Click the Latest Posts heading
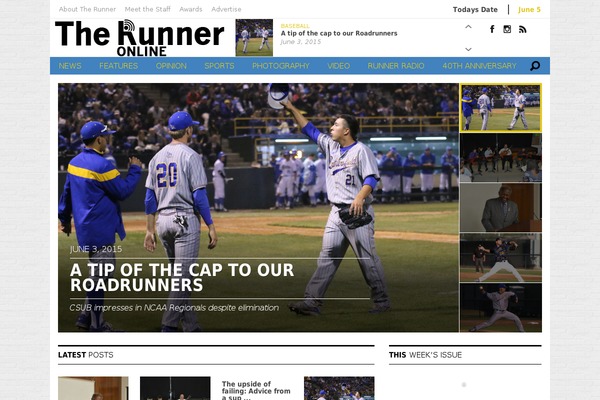 tap(86, 355)
